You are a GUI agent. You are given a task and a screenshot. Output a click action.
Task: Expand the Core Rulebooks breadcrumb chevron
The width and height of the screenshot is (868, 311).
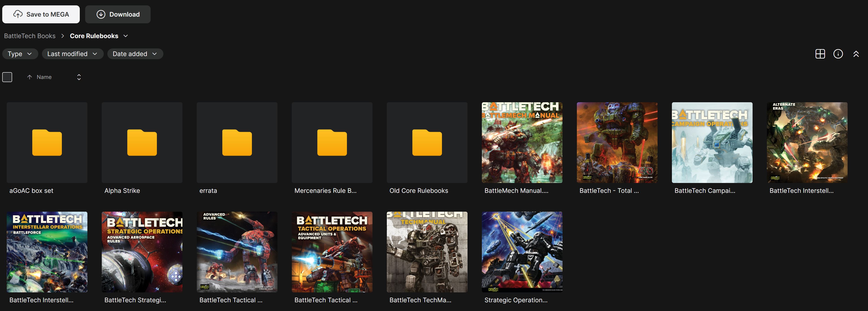pyautogui.click(x=126, y=36)
